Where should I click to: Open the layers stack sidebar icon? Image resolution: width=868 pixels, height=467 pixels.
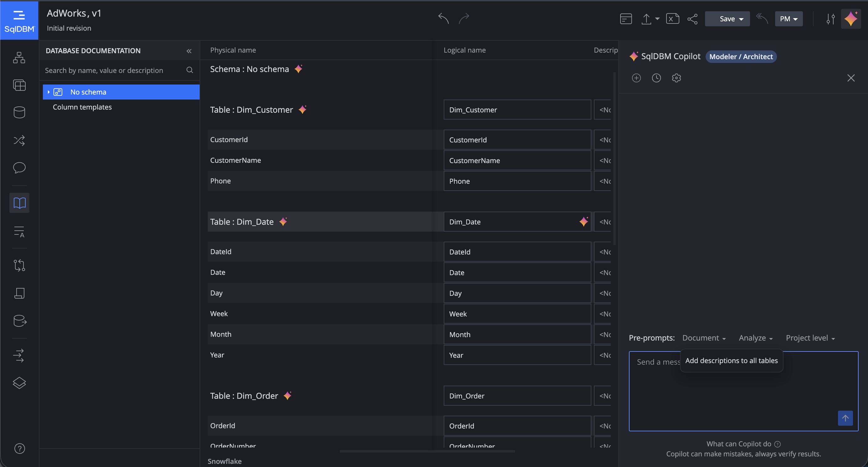point(19,383)
